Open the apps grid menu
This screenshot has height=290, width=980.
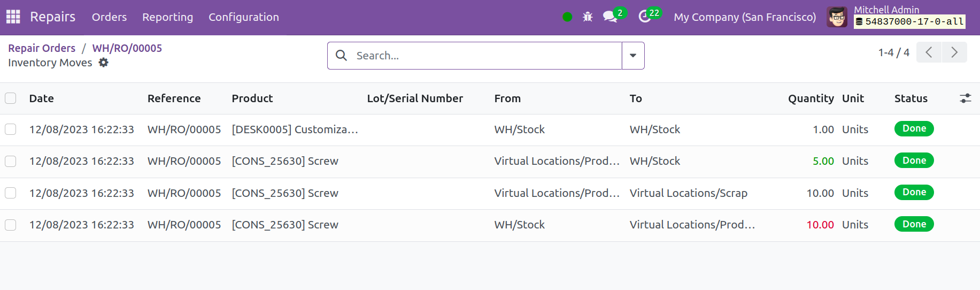pyautogui.click(x=13, y=17)
